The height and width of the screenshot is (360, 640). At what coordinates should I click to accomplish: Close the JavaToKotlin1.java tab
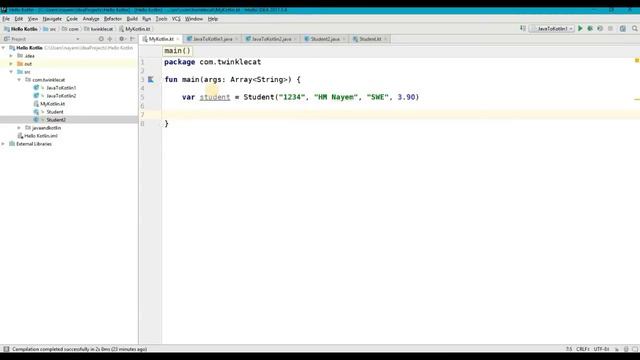coord(237,39)
